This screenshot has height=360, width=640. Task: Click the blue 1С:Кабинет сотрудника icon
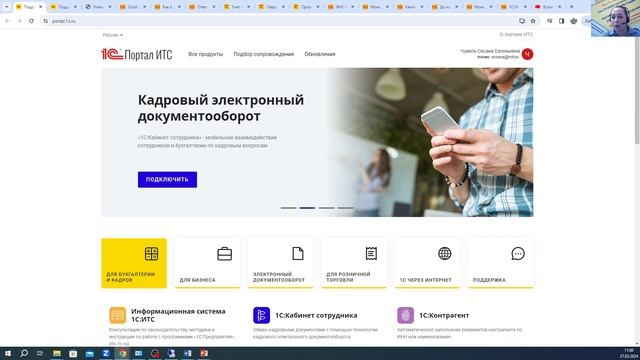click(x=261, y=315)
